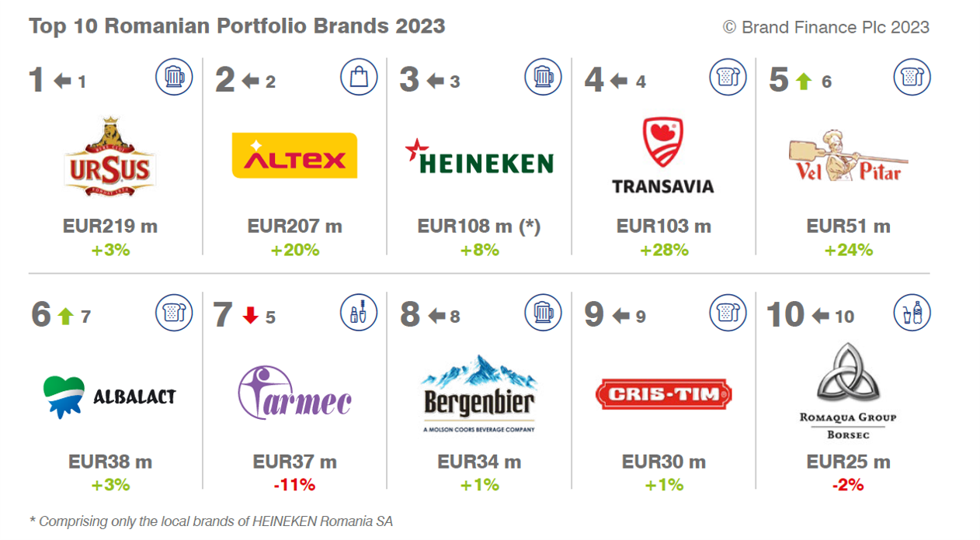Click the bottle and cup icon above Romaqua
980x540 pixels.
[912, 312]
